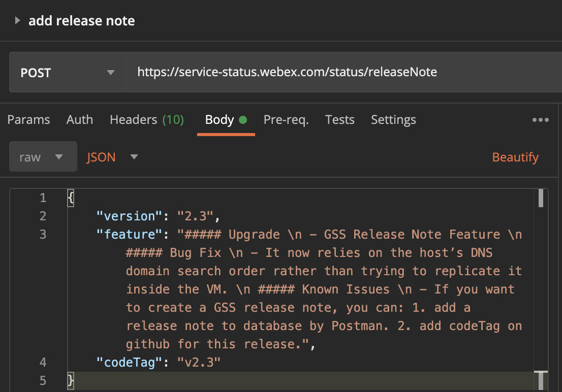The width and height of the screenshot is (562, 392).
Task: Switch to the Params tab
Action: point(28,120)
